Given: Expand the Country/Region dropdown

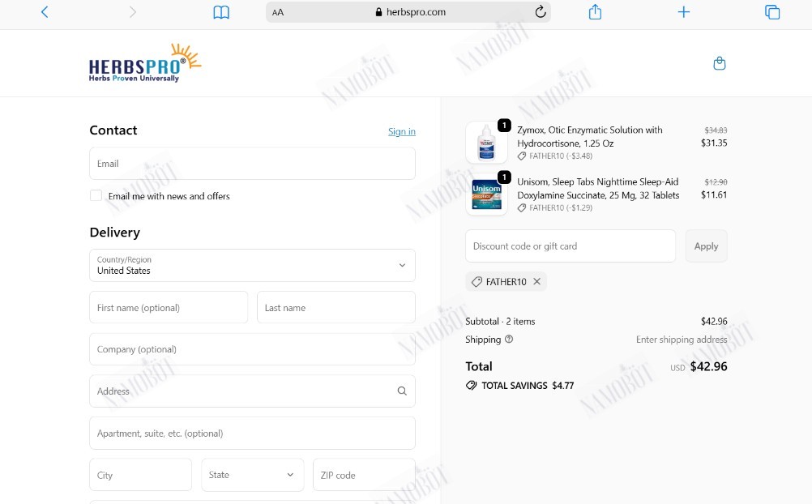Looking at the screenshot, I should click(x=252, y=265).
